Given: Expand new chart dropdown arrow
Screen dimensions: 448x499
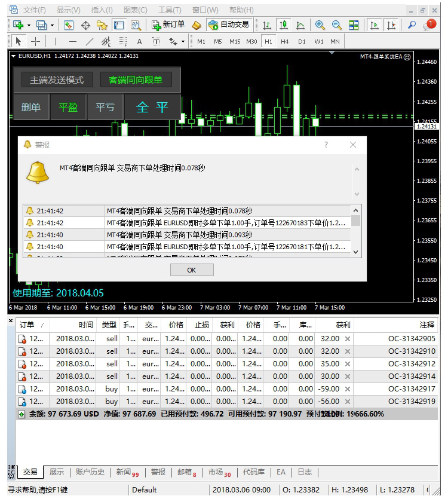Looking at the screenshot, I should tap(29, 25).
